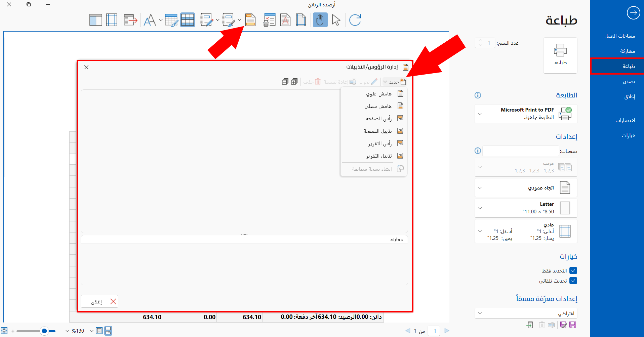Click the grid table style icon

[x=188, y=20]
